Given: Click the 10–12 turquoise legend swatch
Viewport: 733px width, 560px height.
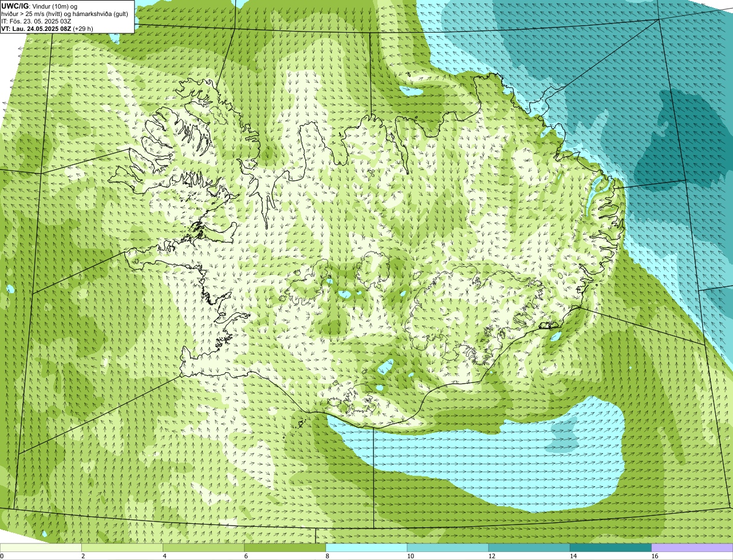Looking at the screenshot, I should (448, 547).
